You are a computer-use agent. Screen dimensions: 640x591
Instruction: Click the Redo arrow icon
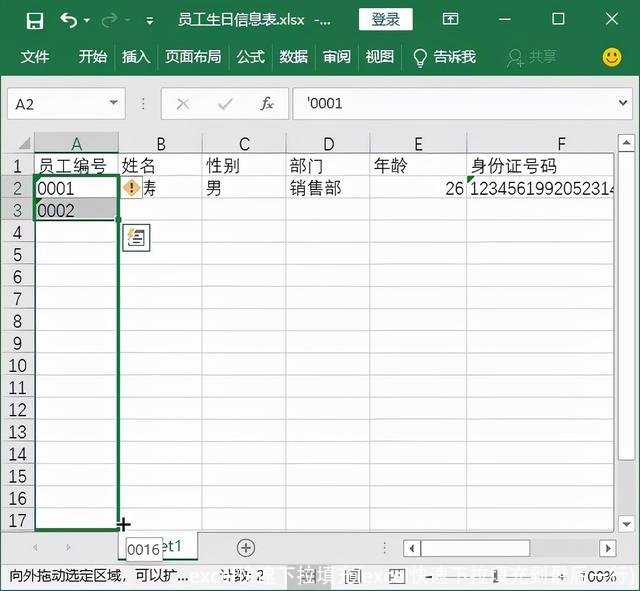(x=110, y=20)
